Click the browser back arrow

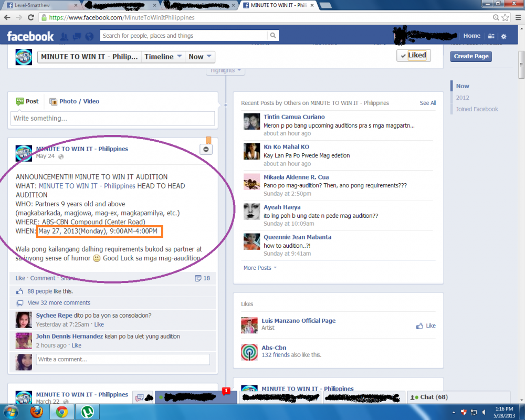[7, 17]
